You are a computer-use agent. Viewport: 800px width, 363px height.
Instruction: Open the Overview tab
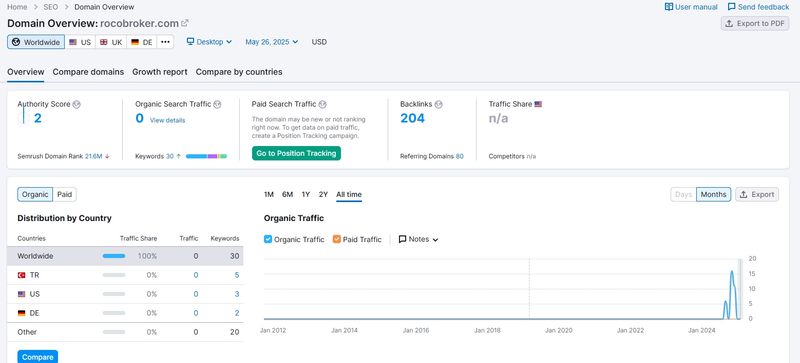[x=26, y=72]
